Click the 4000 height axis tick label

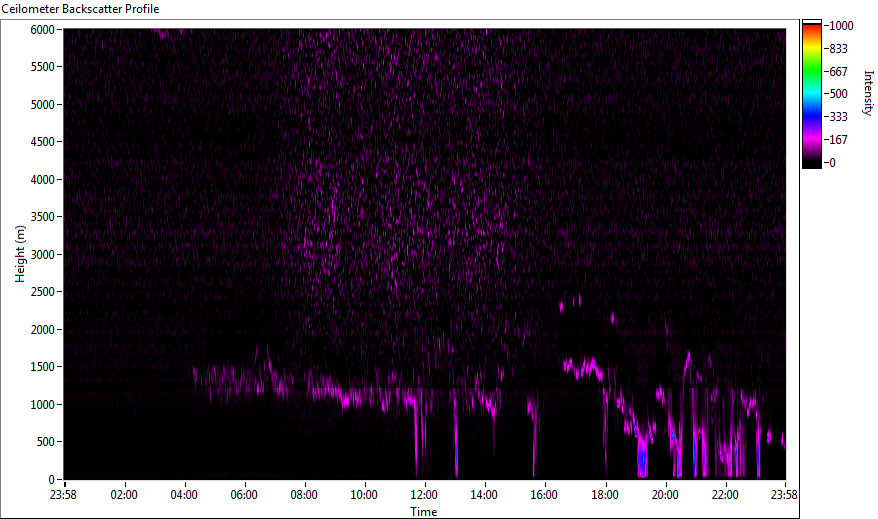click(x=43, y=180)
